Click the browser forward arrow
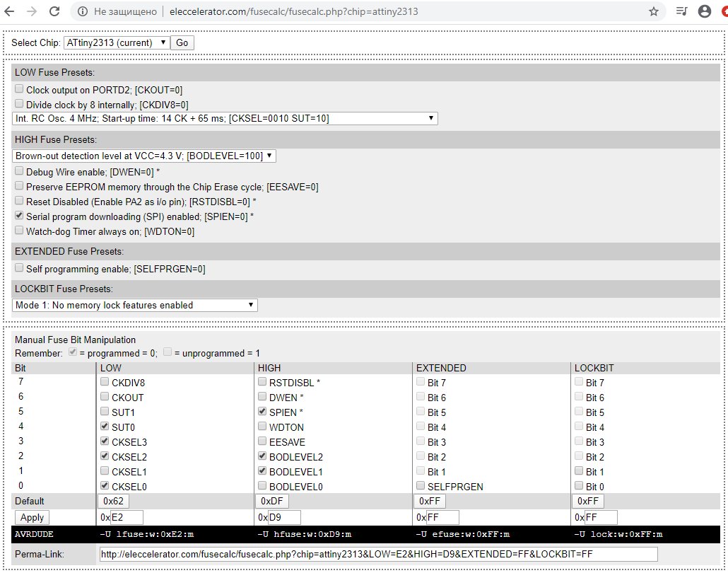 point(32,11)
